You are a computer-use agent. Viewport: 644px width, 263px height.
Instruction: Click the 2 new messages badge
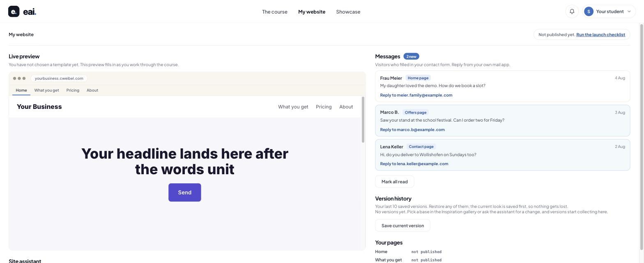pyautogui.click(x=411, y=56)
